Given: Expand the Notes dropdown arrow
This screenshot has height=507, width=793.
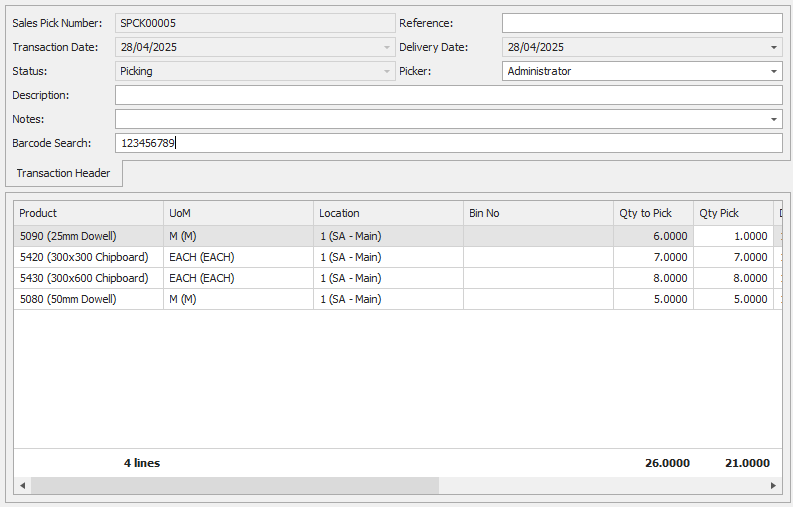Looking at the screenshot, I should point(773,119).
